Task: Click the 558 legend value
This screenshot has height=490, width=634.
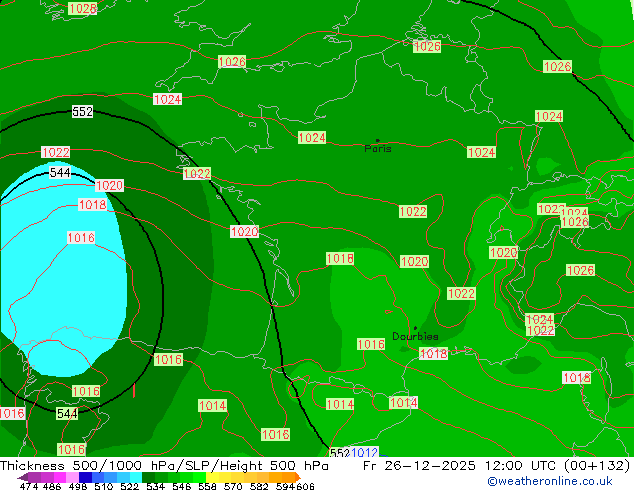Action: pyautogui.click(x=207, y=486)
